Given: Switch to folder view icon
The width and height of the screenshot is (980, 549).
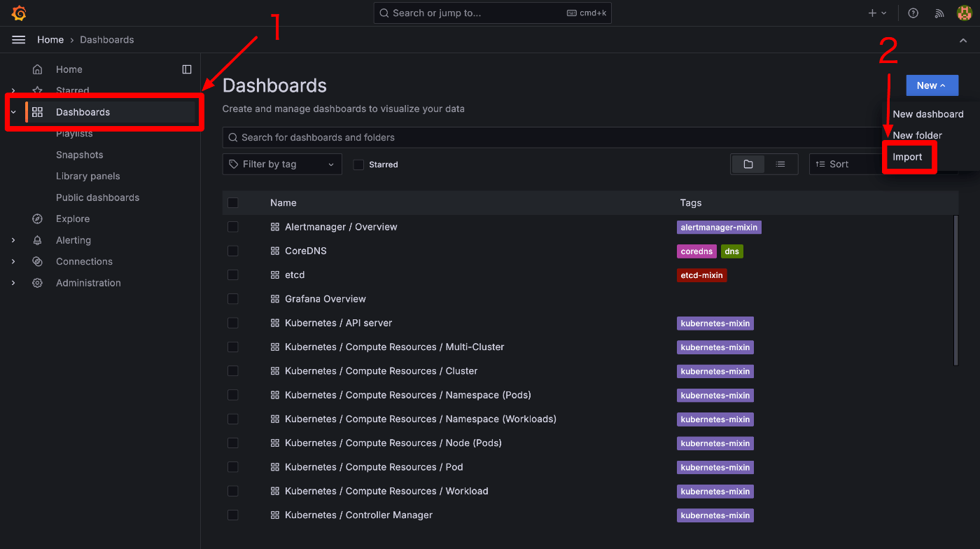Looking at the screenshot, I should tap(748, 165).
